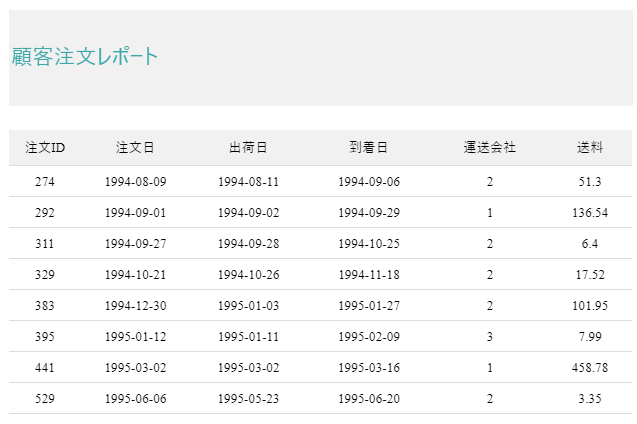This screenshot has width=637, height=424.
Task: Click the 出荷日 column header
Action: click(x=248, y=148)
